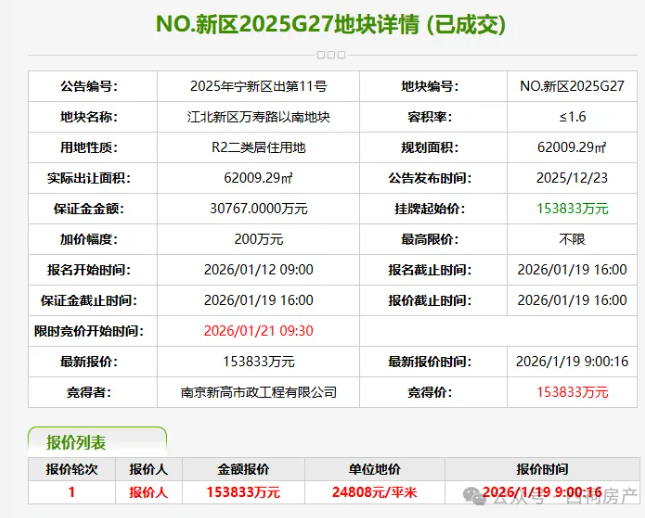Viewport: 645px width, 518px height.
Task: Click the page title NO.新区2025G27地块详情
Action: (x=322, y=24)
